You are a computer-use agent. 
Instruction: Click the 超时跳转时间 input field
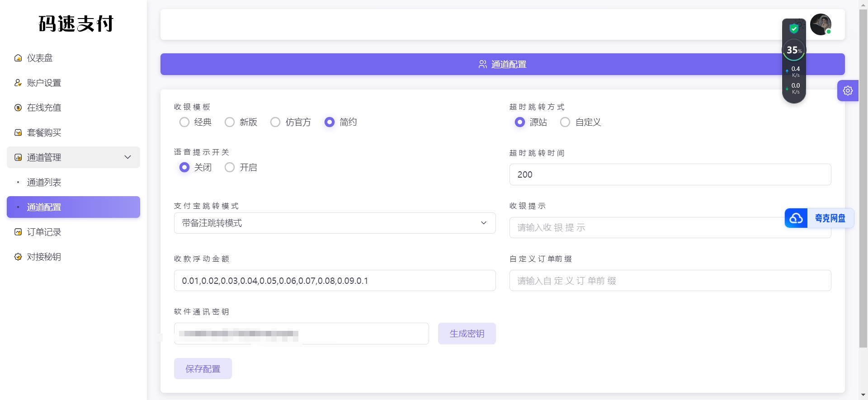[670, 174]
